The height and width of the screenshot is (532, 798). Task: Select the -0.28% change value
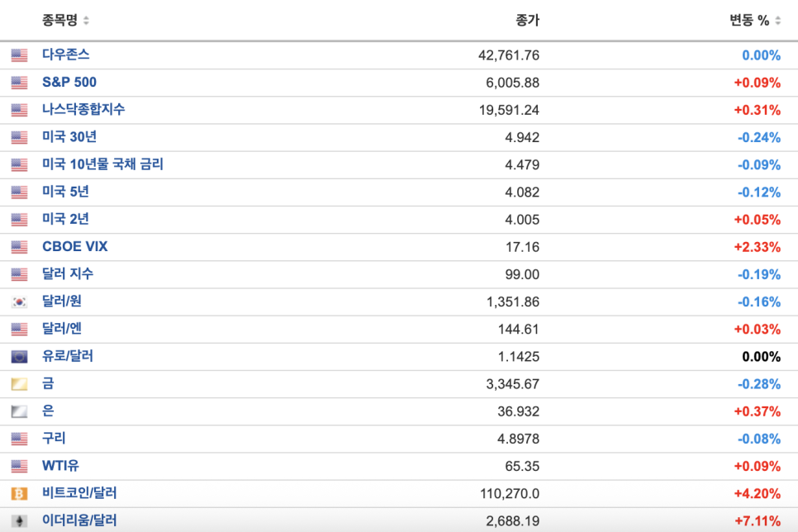[759, 384]
